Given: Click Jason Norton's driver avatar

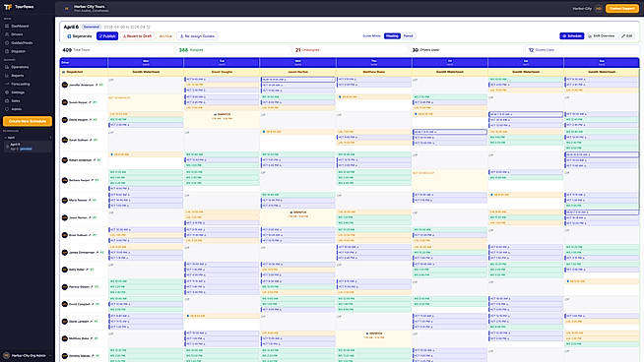Looking at the screenshot, I should pos(64,217).
